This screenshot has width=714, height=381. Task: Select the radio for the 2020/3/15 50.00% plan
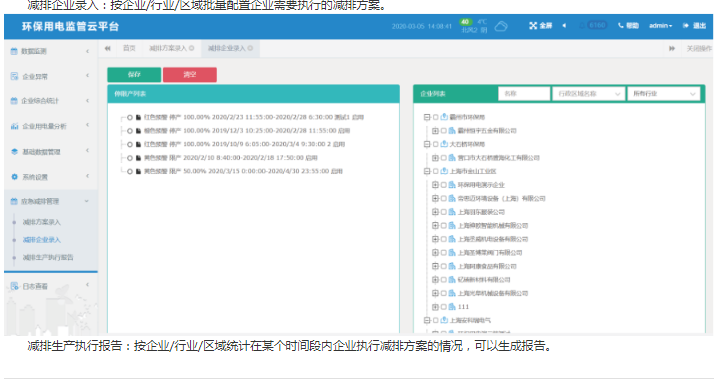point(130,172)
